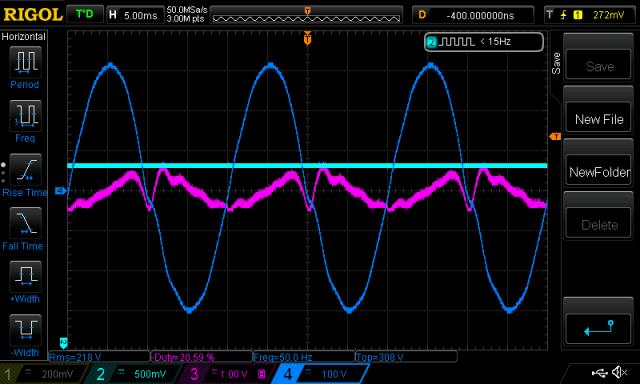
Task: Open the 5.00ms horizontal timebase setting
Action: pyautogui.click(x=134, y=16)
